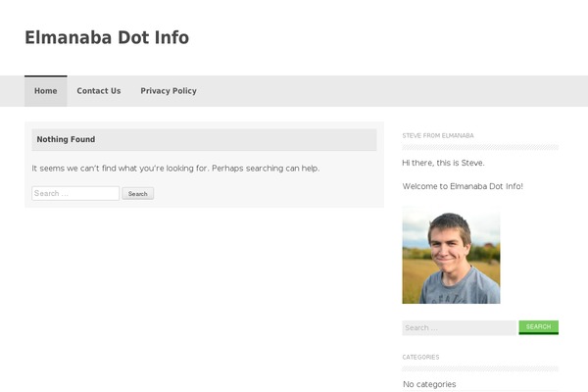Click the gray Search button
The image size is (588, 392).
pyautogui.click(x=137, y=194)
